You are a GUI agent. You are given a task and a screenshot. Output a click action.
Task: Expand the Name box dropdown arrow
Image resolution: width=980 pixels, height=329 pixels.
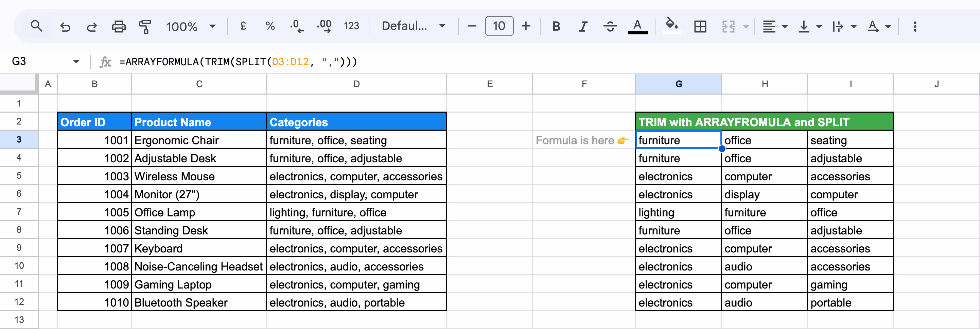(x=76, y=62)
